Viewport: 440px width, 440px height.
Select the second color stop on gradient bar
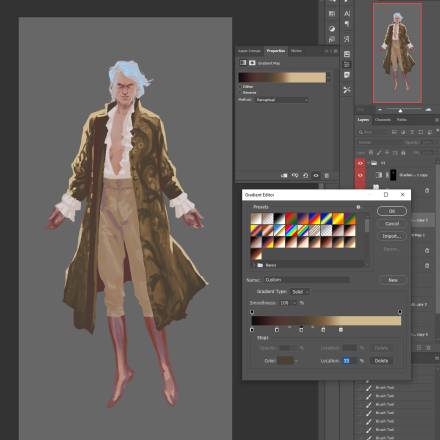click(277, 330)
